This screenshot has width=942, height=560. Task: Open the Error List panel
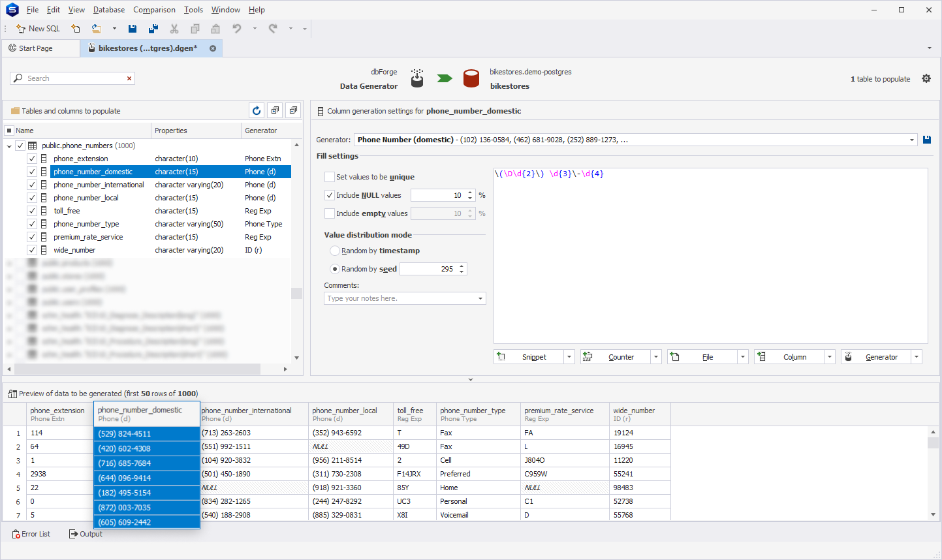click(31, 534)
